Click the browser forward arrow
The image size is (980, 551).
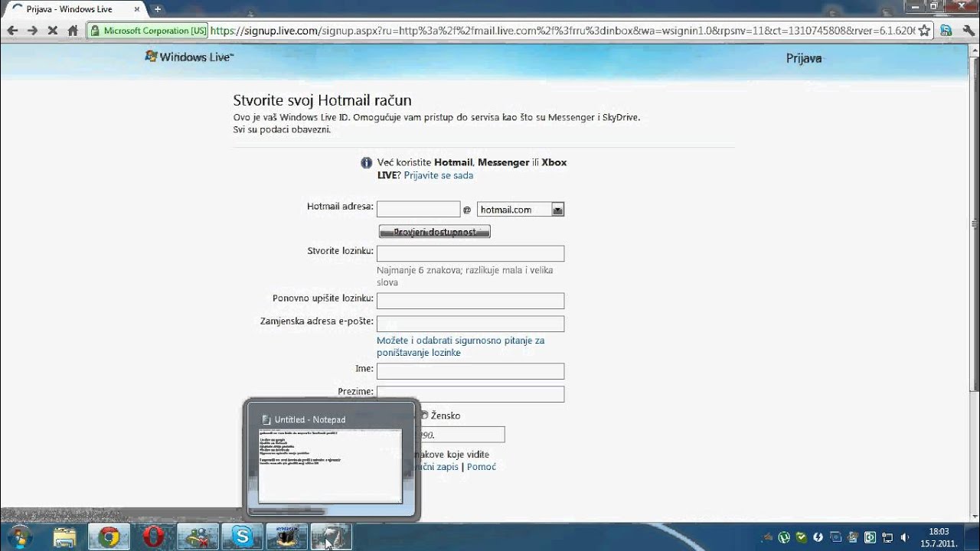(x=32, y=31)
